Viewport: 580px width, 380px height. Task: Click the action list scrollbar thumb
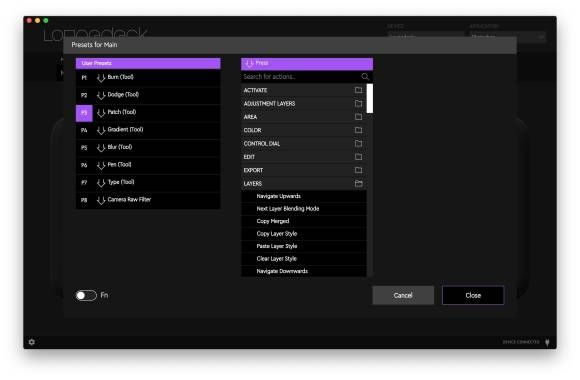[370, 98]
